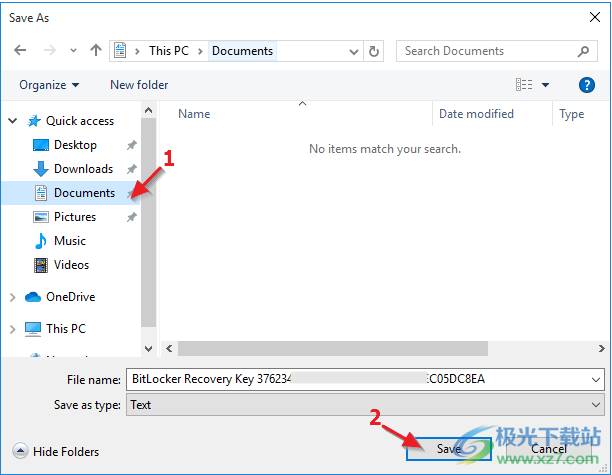
Task: Click navigation pane scroll down arrow
Action: click(148, 349)
